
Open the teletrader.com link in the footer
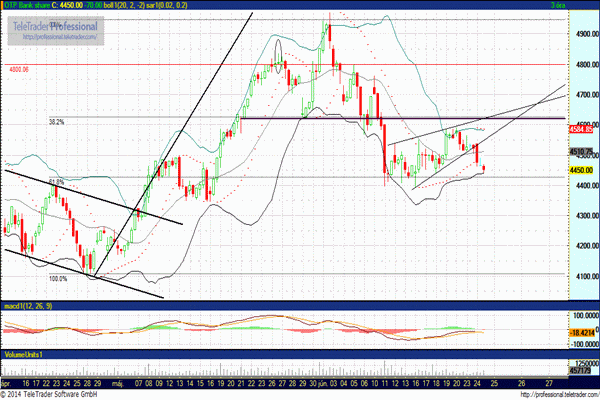click(x=560, y=394)
